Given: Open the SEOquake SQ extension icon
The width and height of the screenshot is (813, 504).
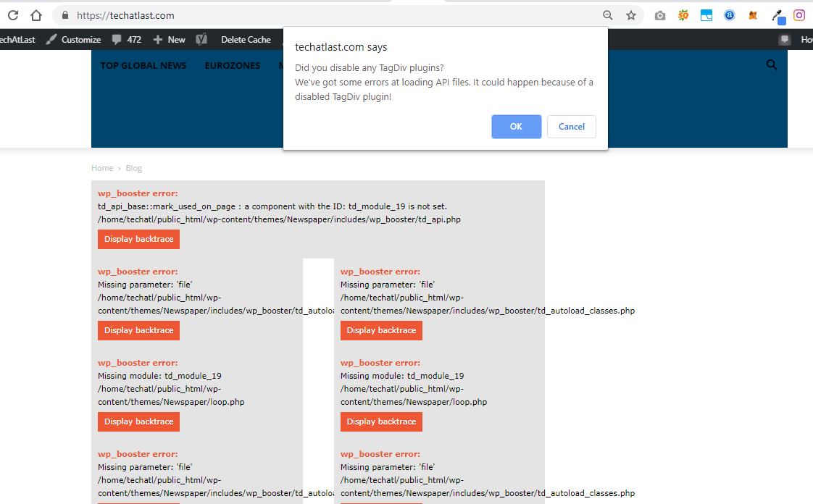Looking at the screenshot, I should tap(683, 15).
